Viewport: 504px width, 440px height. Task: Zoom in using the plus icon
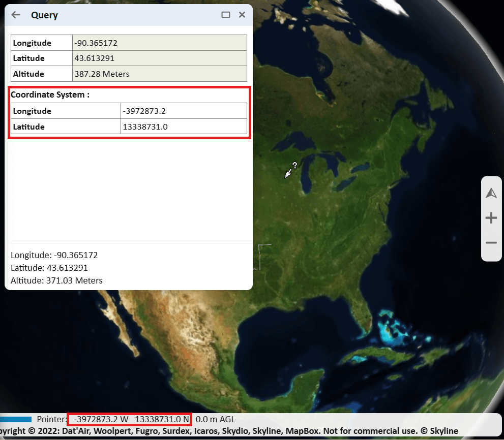491,217
